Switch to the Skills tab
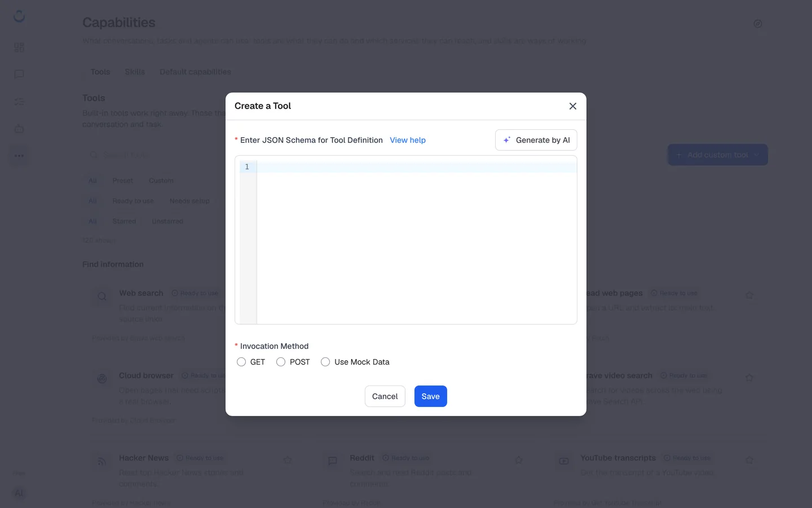The height and width of the screenshot is (508, 812). click(135, 72)
